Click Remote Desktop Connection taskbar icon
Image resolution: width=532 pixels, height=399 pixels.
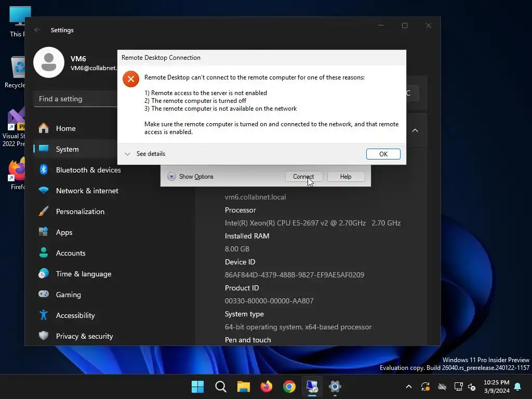click(x=312, y=387)
